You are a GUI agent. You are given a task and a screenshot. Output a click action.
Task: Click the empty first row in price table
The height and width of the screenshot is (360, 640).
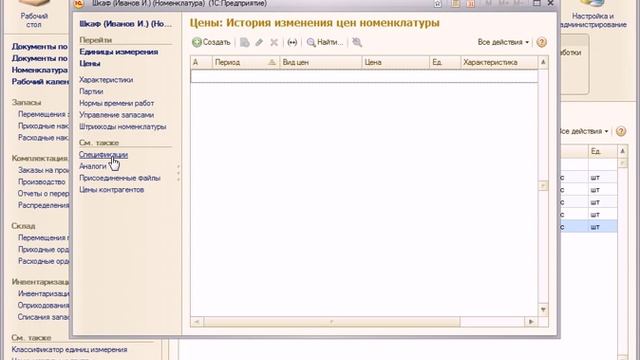click(x=364, y=76)
